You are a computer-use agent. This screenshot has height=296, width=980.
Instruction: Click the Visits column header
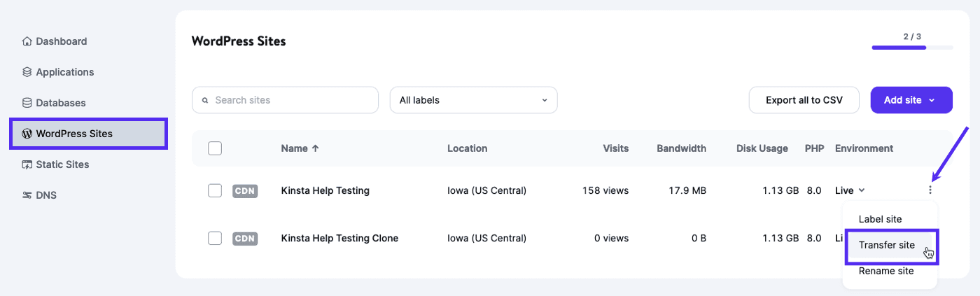615,148
